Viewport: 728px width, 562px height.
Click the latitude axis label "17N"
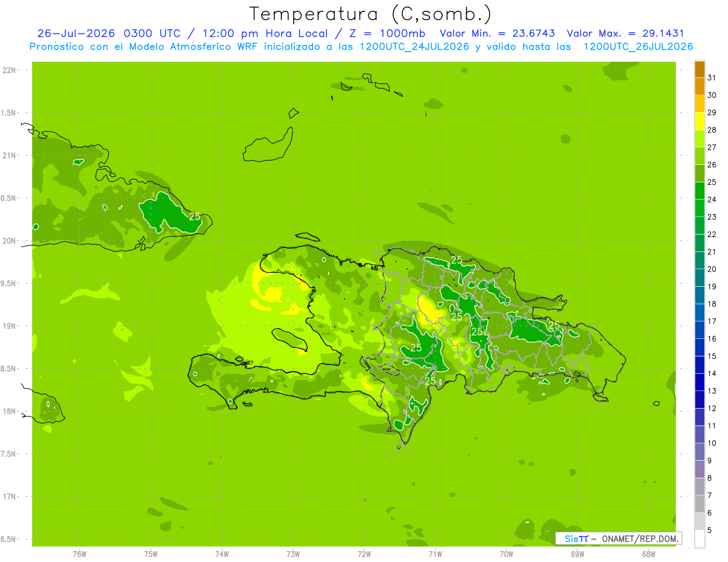(10, 497)
